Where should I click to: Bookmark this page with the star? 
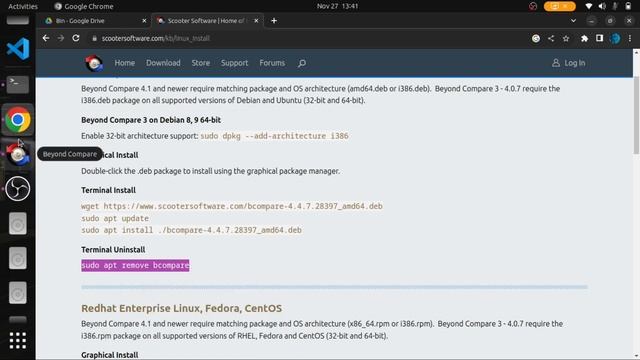click(566, 38)
